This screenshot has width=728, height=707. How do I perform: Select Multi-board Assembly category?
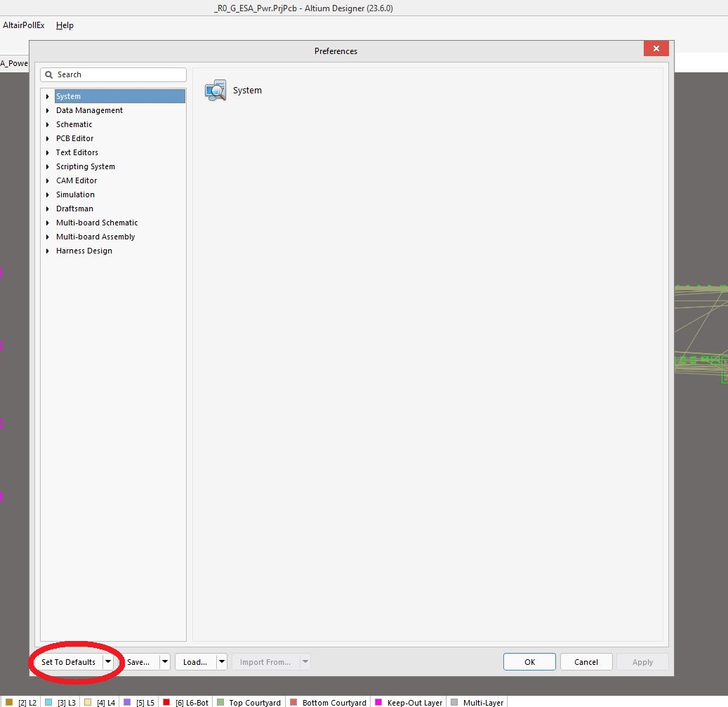[95, 237]
